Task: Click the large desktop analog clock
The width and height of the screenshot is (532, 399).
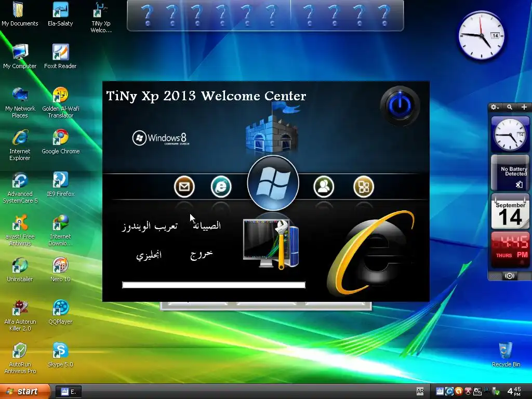Action: point(481,36)
